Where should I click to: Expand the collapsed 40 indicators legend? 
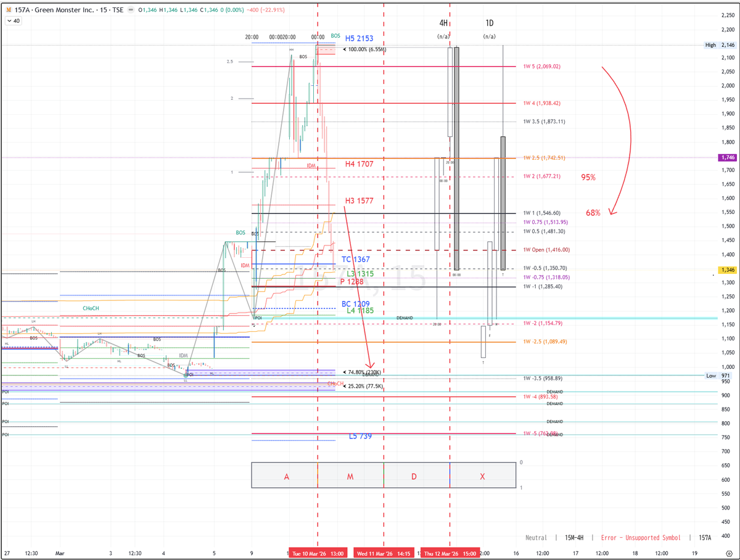pyautogui.click(x=12, y=20)
